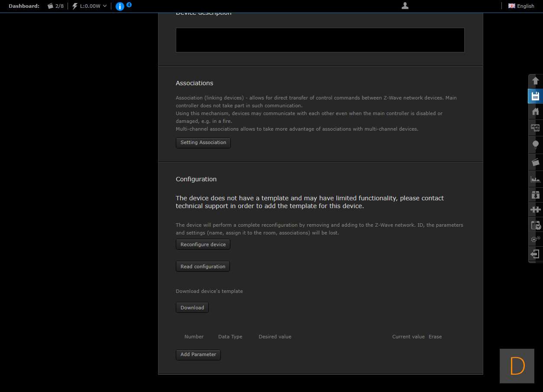This screenshot has height=392, width=543.
Task: Open the home icon in right sidebar
Action: [535, 112]
